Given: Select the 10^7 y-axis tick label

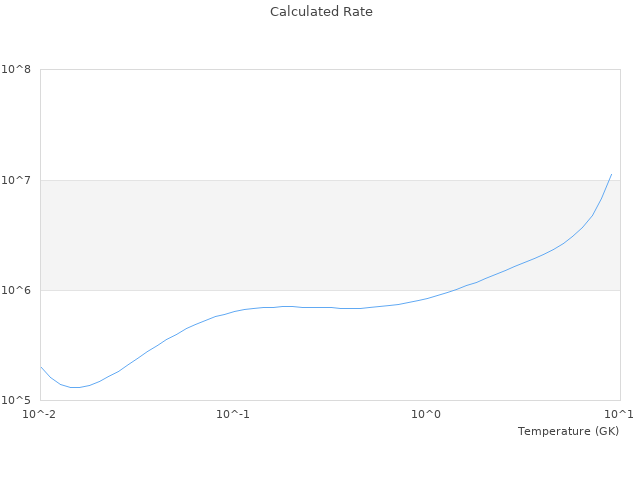Looking at the screenshot, I should pos(16,180).
